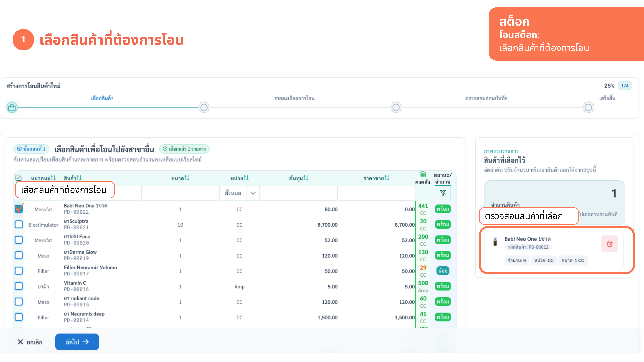
Task: Tick the checkbox for ยาSculptra
Action: (19, 224)
